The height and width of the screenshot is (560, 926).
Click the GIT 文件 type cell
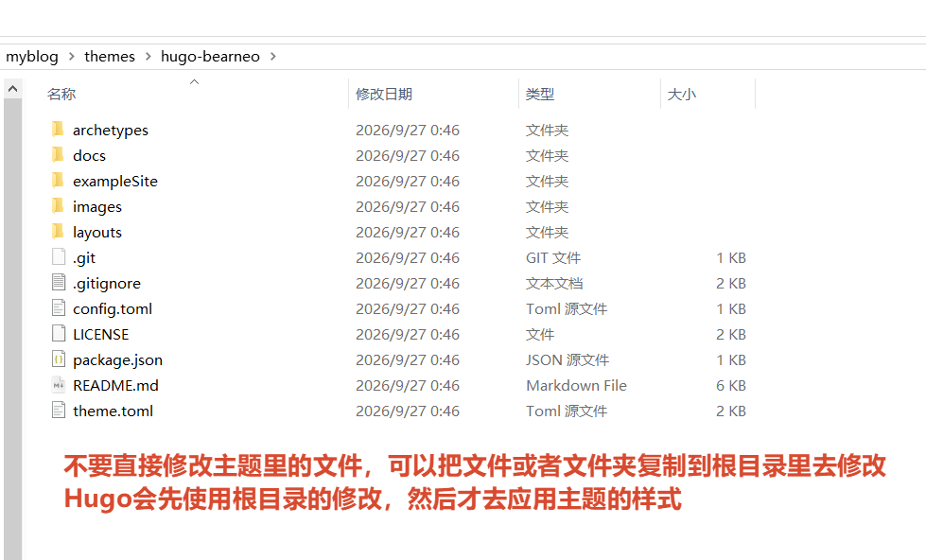[553, 258]
